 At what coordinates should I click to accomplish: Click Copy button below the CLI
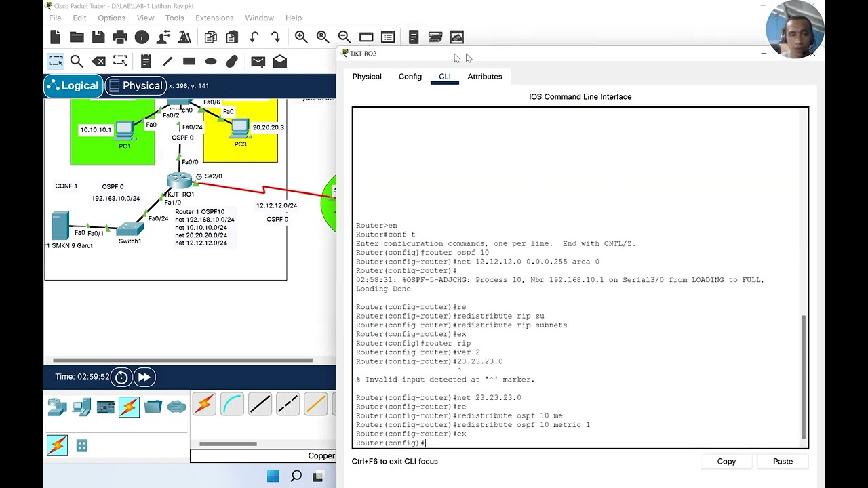(726, 461)
